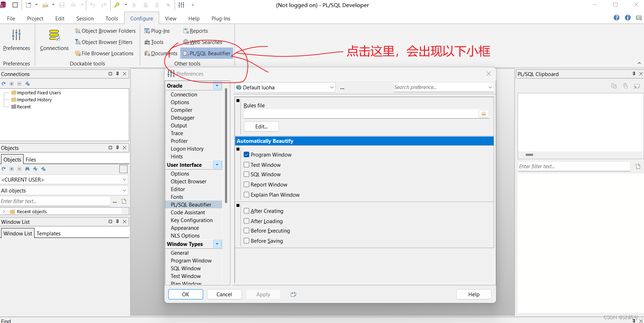Click the folder icon beside the Rules file field

(484, 113)
